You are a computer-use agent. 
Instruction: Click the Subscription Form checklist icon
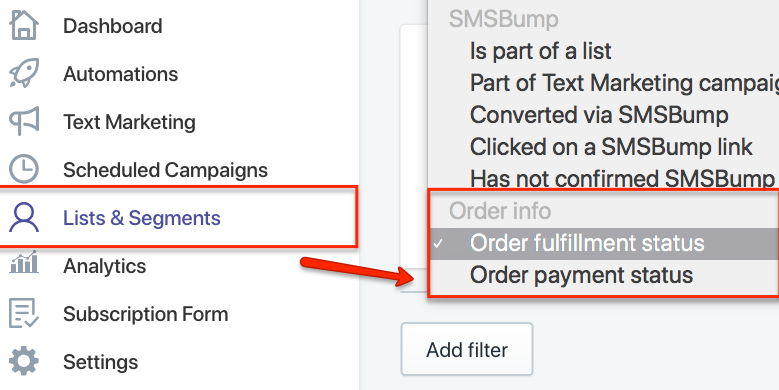[23, 313]
